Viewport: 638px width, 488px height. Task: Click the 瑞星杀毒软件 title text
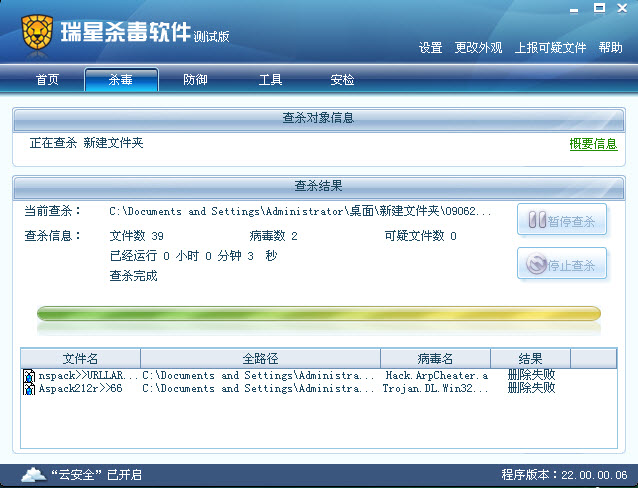(x=126, y=32)
